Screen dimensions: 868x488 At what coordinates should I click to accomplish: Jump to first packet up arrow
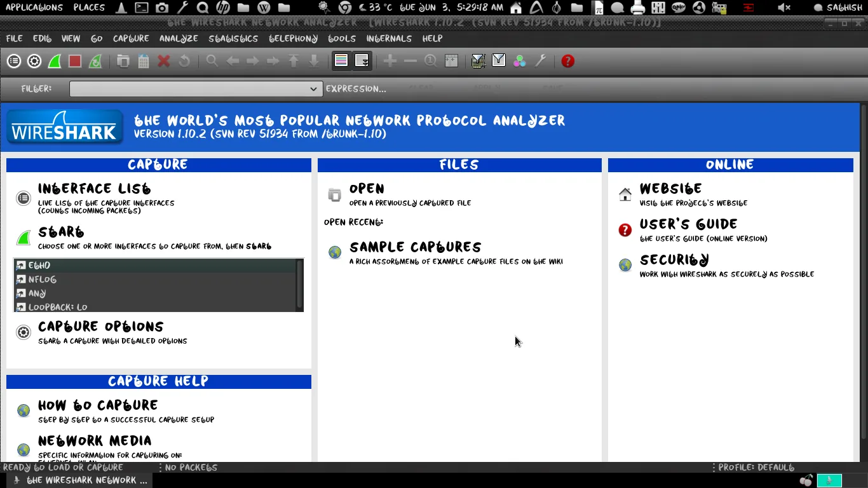click(x=294, y=61)
